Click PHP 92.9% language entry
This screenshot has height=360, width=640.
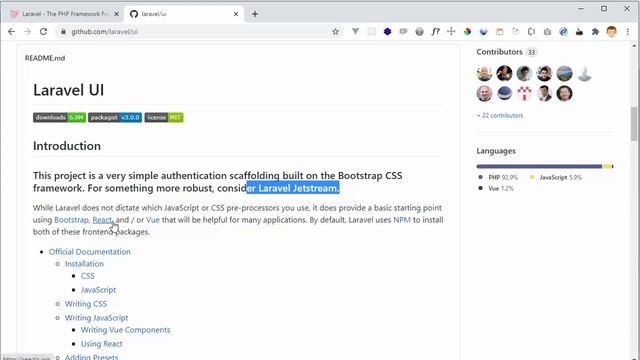pyautogui.click(x=498, y=178)
